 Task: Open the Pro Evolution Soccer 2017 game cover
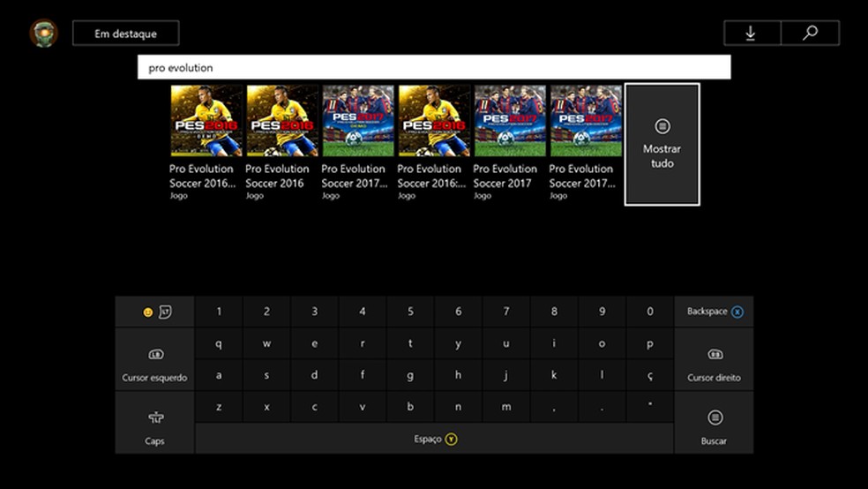pos(510,120)
